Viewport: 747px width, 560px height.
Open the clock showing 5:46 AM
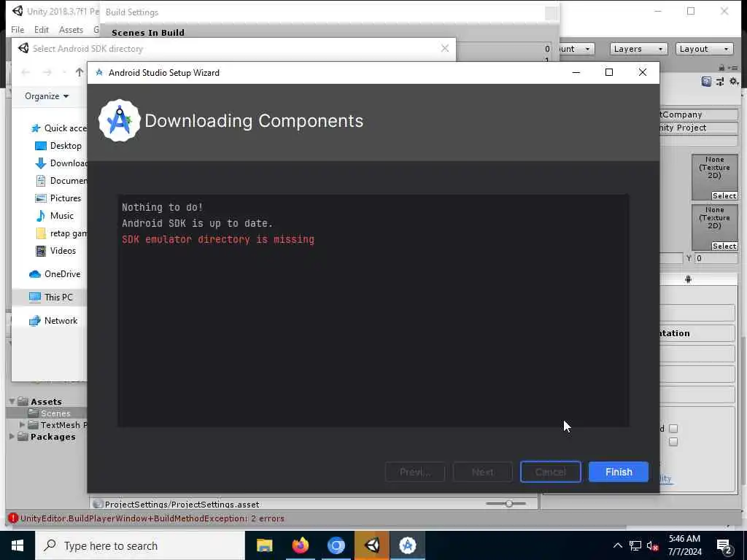pyautogui.click(x=684, y=545)
